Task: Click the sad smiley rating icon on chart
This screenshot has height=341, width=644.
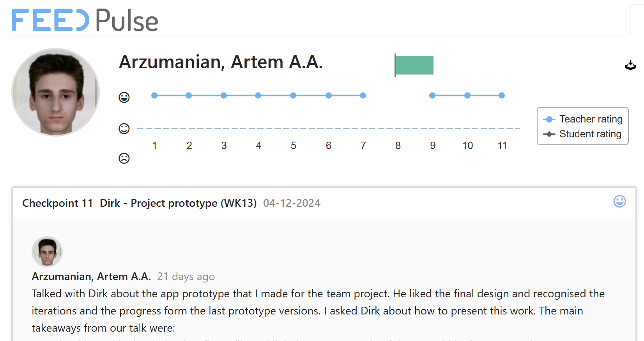Action: 124,158
